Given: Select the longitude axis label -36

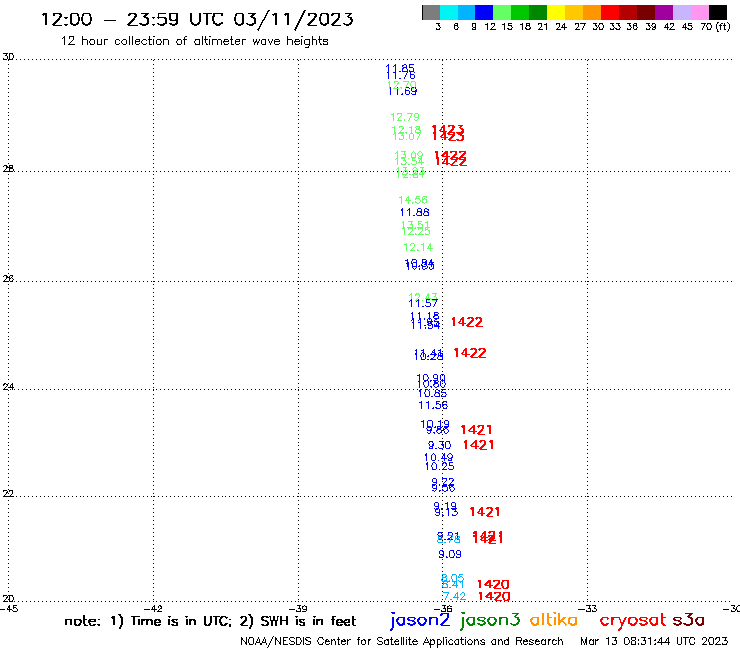Looking at the screenshot, I should 443,609.
